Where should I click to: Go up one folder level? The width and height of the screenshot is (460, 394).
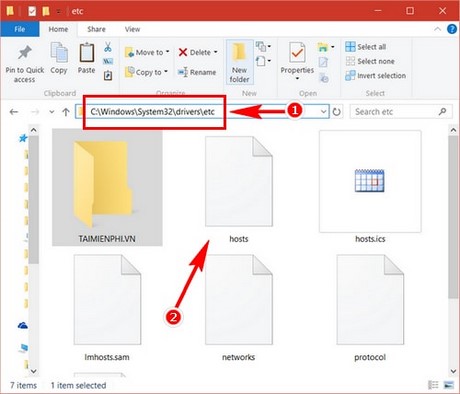click(x=66, y=112)
